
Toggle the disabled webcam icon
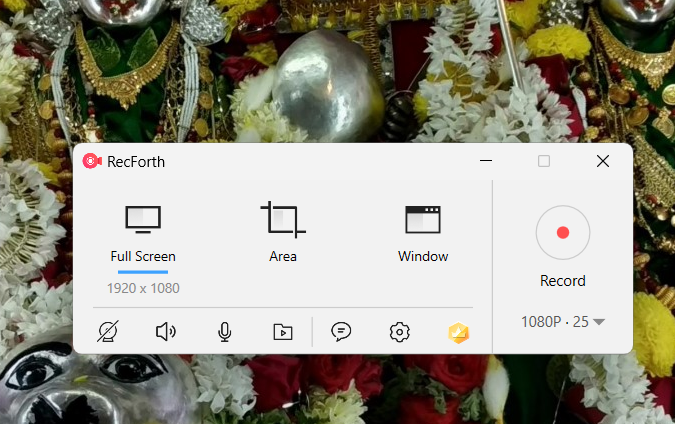(x=108, y=332)
